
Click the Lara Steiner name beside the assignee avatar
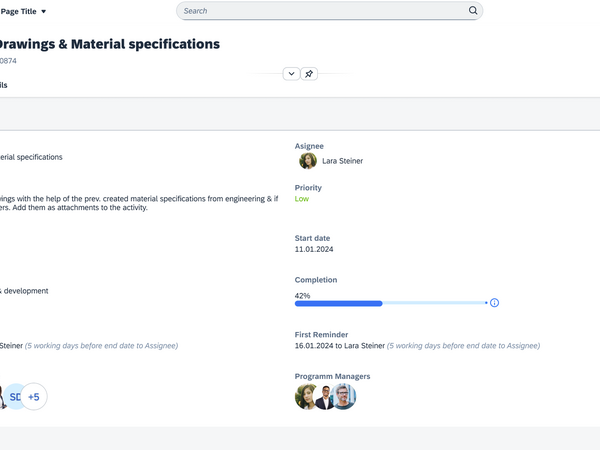342,161
